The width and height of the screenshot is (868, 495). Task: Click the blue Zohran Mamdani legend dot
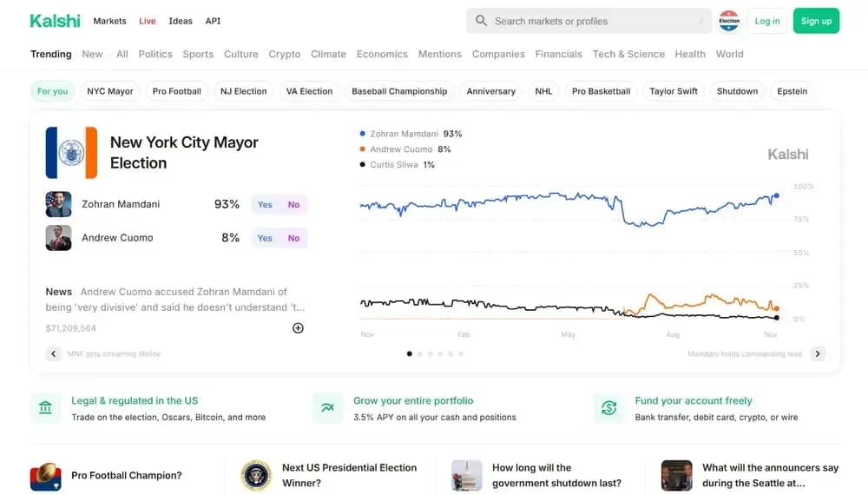(363, 134)
